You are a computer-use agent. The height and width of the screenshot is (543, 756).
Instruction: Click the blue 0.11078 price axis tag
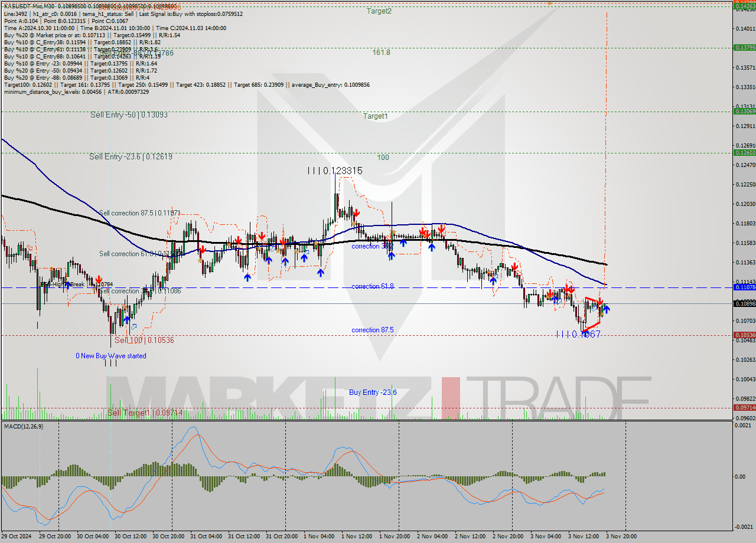point(744,287)
